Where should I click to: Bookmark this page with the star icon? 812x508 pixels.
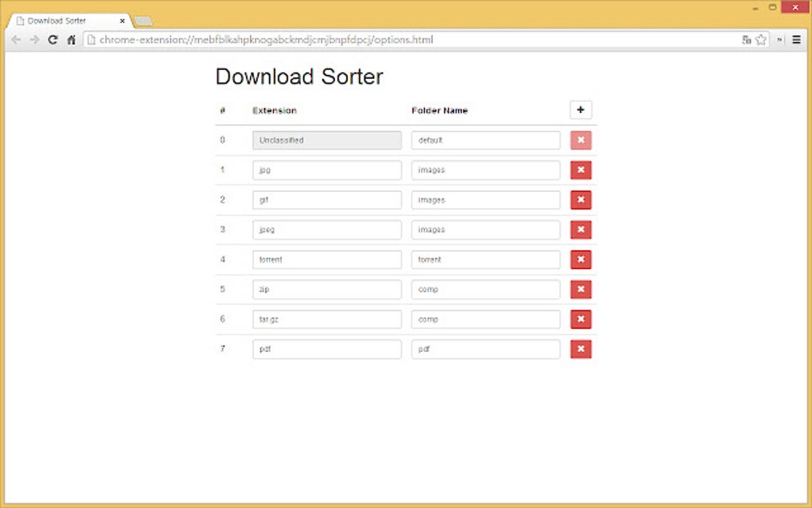pos(760,38)
